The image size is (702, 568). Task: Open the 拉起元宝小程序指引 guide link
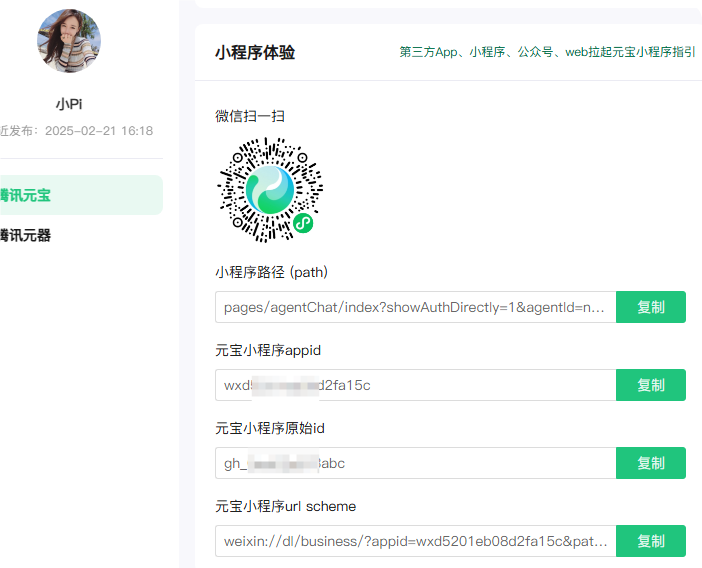tap(547, 53)
